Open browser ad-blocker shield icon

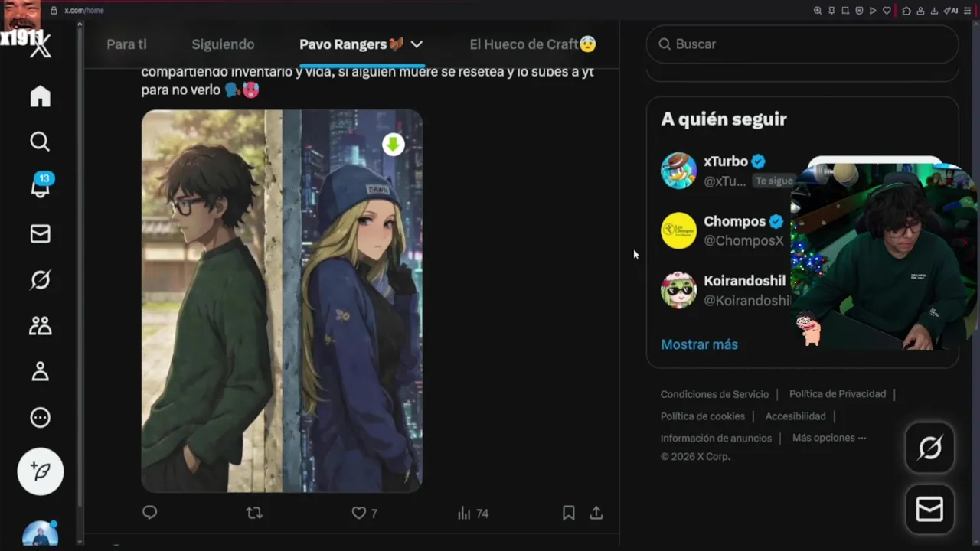(x=859, y=11)
